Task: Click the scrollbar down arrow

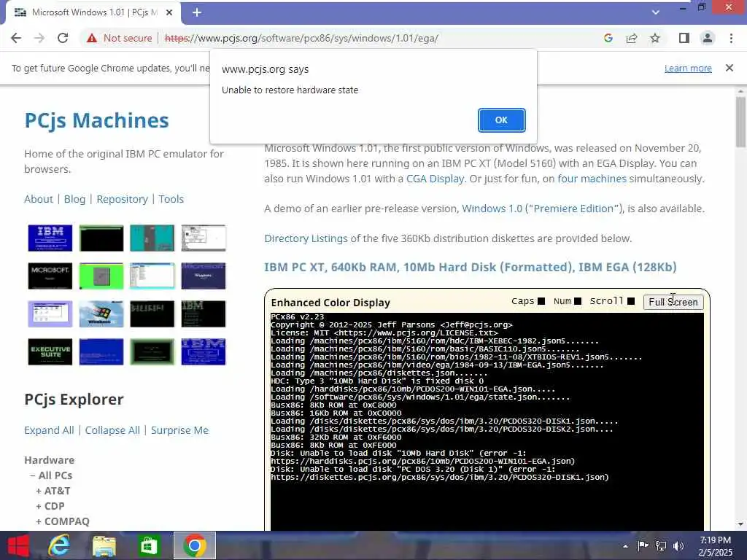Action: coord(740,524)
